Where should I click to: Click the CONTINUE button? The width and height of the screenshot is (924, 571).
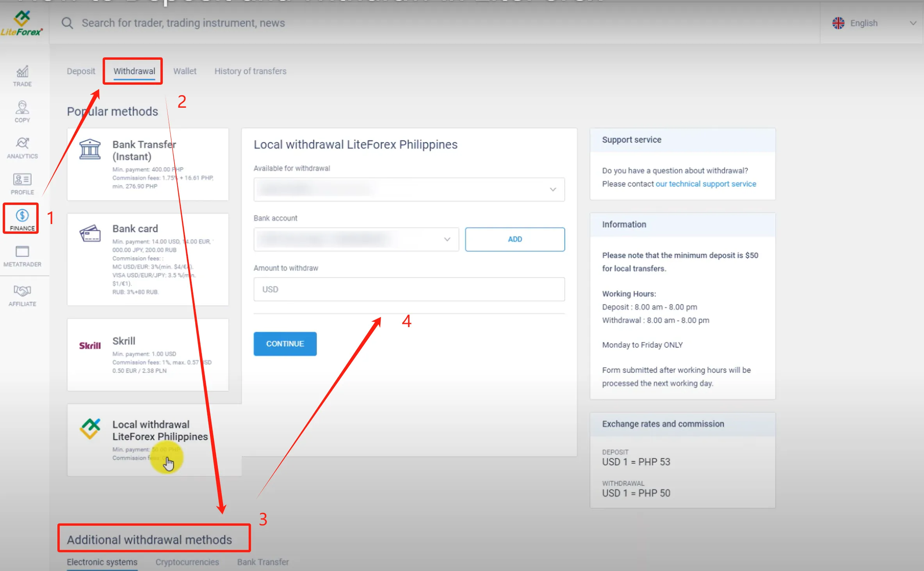pyautogui.click(x=285, y=344)
